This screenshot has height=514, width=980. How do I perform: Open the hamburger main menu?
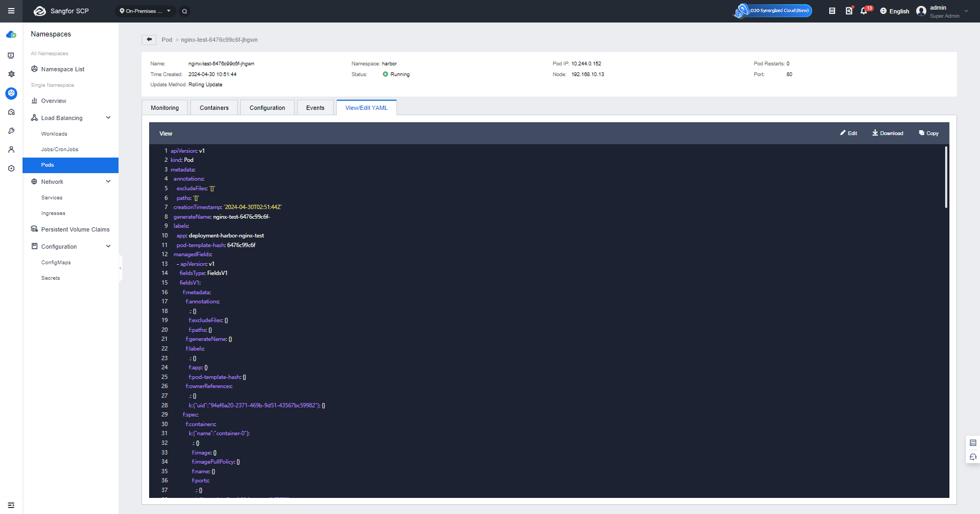coord(11,11)
